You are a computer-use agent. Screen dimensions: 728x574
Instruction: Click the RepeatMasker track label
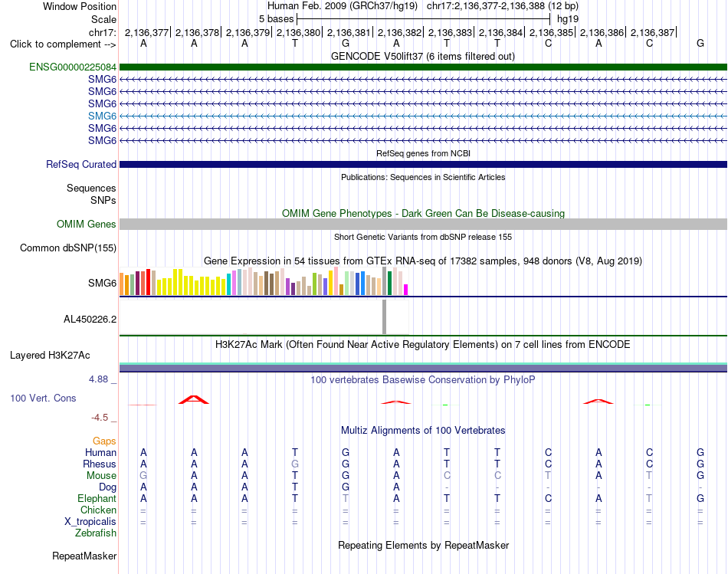[x=84, y=556]
